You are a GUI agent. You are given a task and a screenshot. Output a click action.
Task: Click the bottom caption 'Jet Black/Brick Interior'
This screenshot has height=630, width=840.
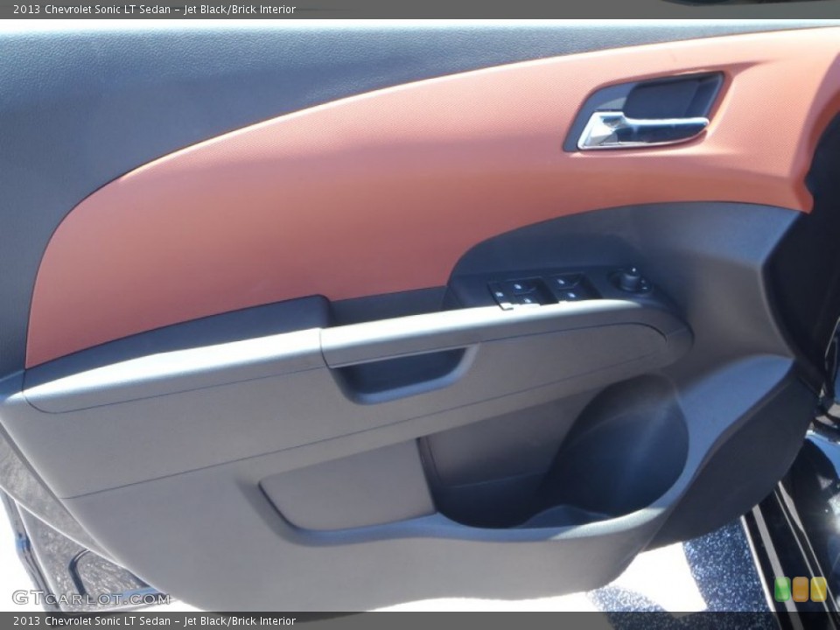click(240, 620)
